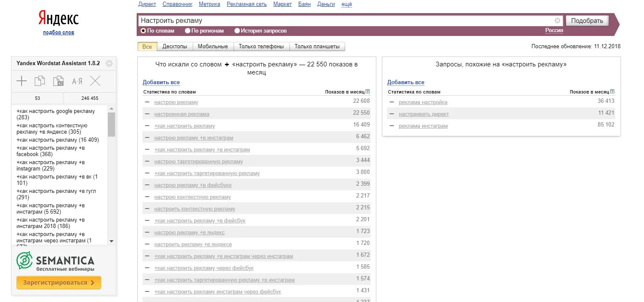
Task: Click the minus beside 'настрою рекламу +в яндекс'
Action: (147, 232)
